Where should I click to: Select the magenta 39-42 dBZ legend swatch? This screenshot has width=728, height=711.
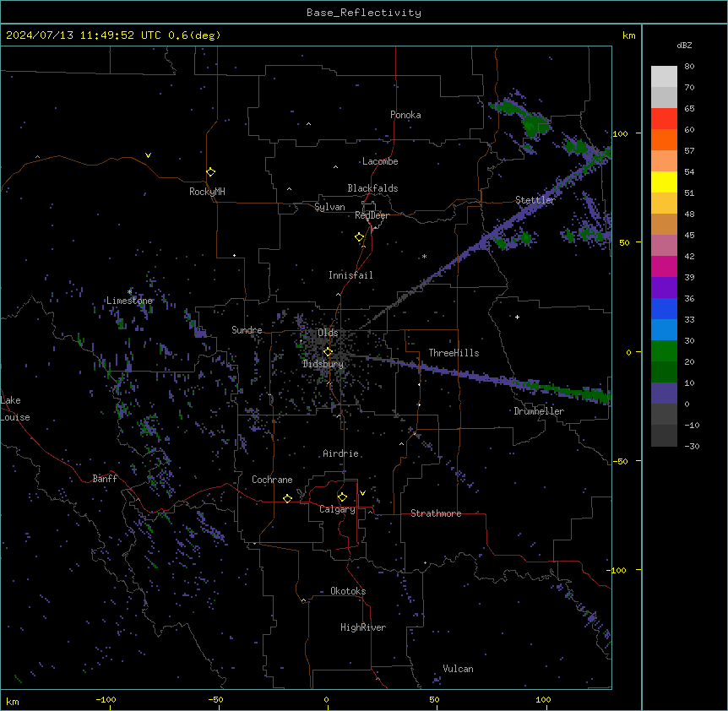click(x=664, y=266)
